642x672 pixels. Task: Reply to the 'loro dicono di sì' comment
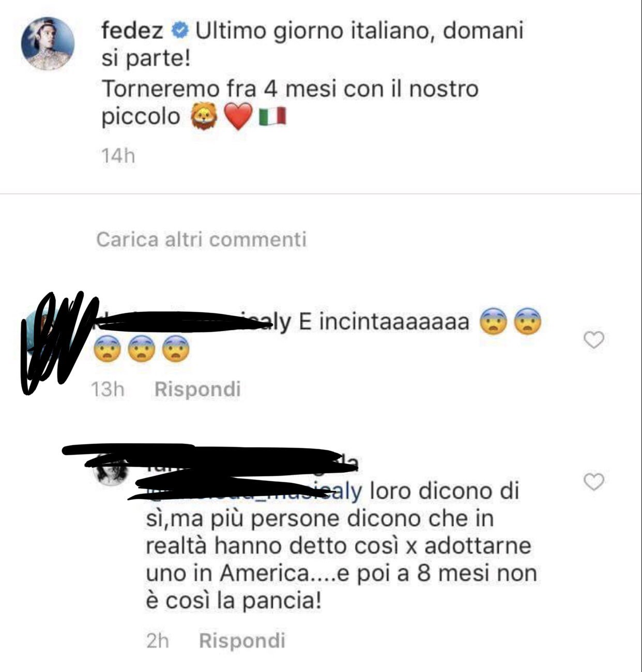[x=242, y=641]
